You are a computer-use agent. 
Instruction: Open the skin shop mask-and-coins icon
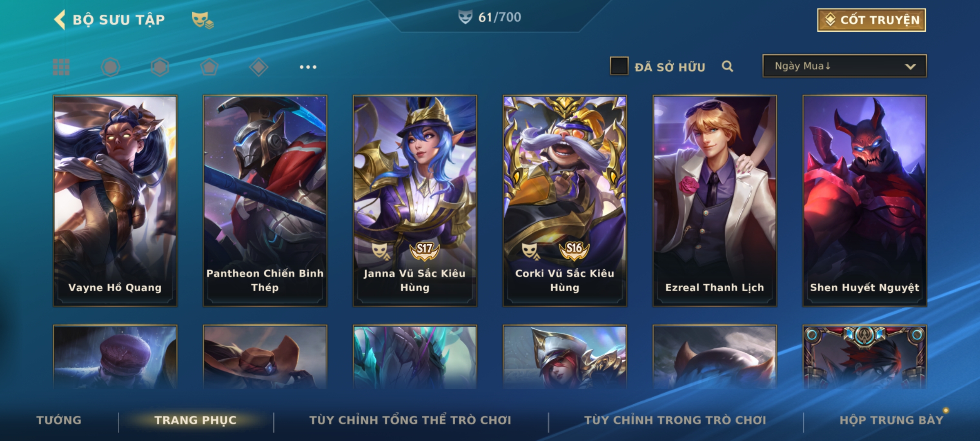pyautogui.click(x=203, y=20)
